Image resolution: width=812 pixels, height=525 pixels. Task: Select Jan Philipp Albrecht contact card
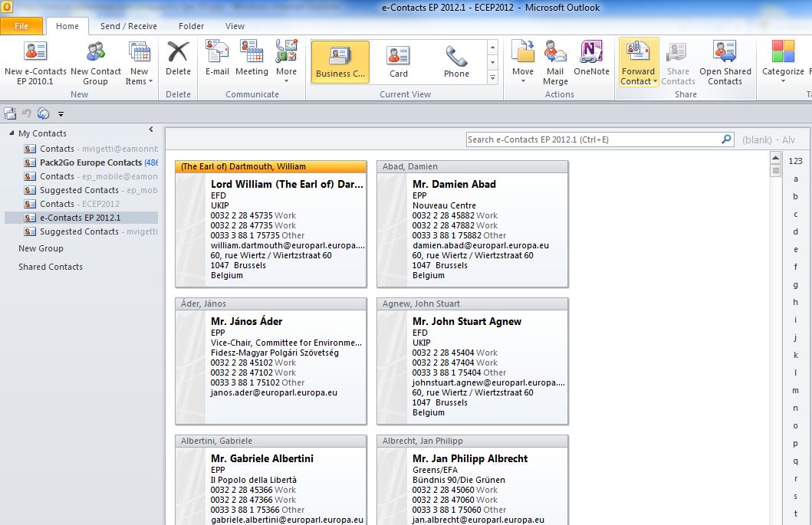[x=472, y=480]
